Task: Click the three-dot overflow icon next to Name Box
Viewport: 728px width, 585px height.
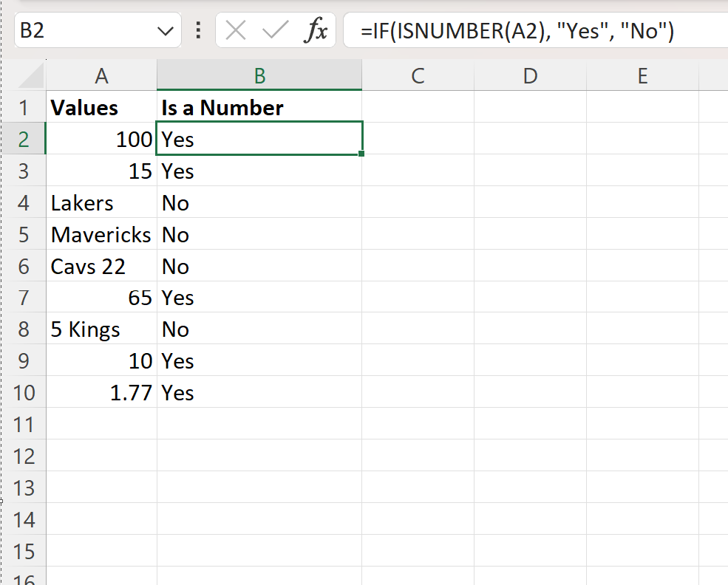Action: coord(197,31)
